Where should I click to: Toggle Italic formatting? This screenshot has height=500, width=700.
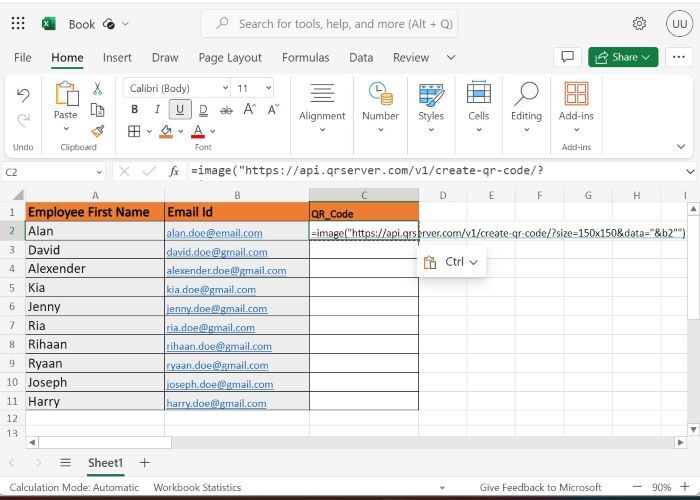(x=157, y=109)
